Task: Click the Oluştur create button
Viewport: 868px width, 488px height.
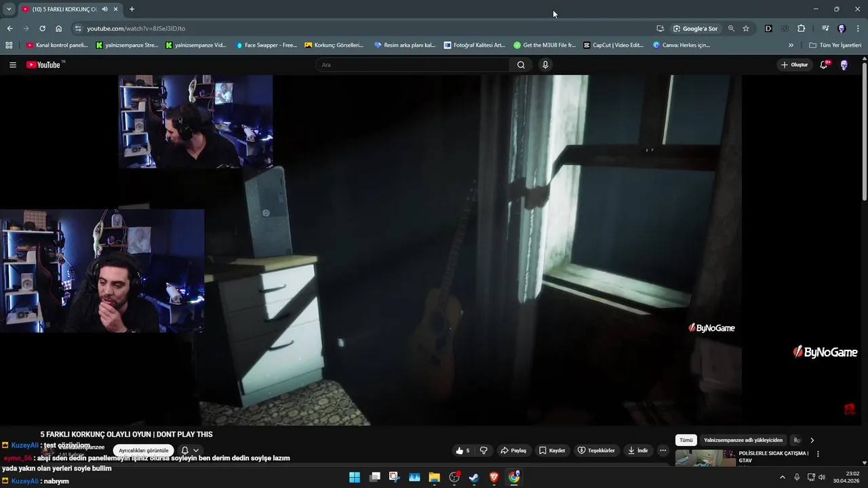Action: coord(795,65)
